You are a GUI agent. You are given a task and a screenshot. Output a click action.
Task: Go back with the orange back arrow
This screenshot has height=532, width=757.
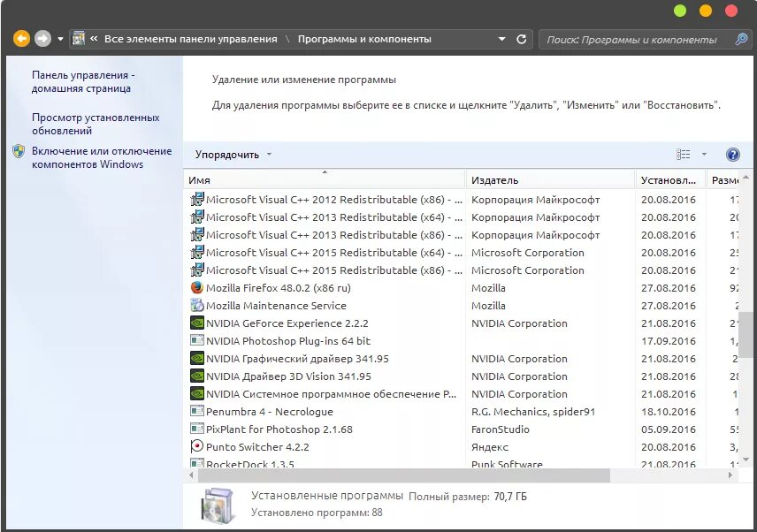[x=21, y=39]
